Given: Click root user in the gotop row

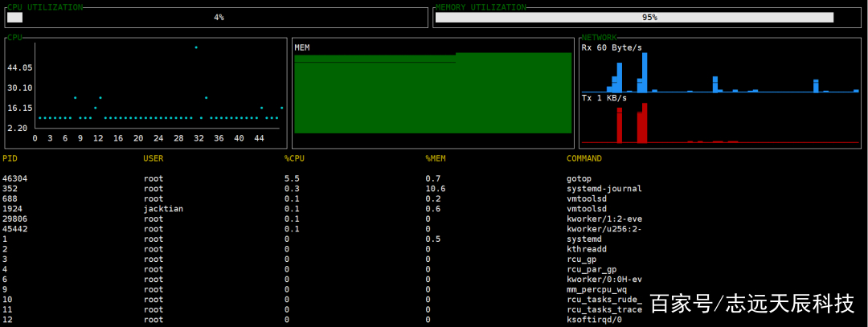Looking at the screenshot, I should point(154,178).
